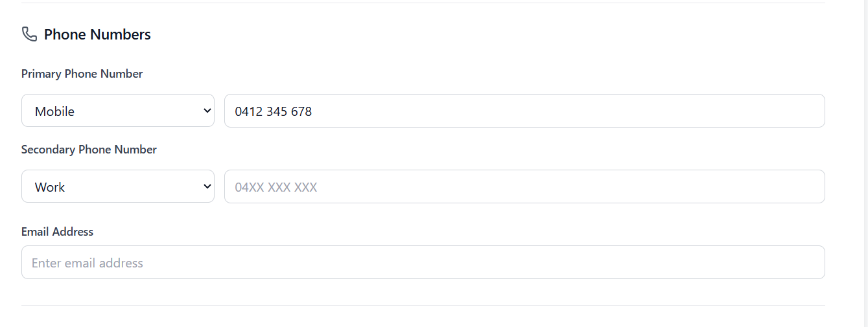Viewport: 868px width, 327px height.
Task: Click the 'Email Address' label
Action: tap(57, 232)
